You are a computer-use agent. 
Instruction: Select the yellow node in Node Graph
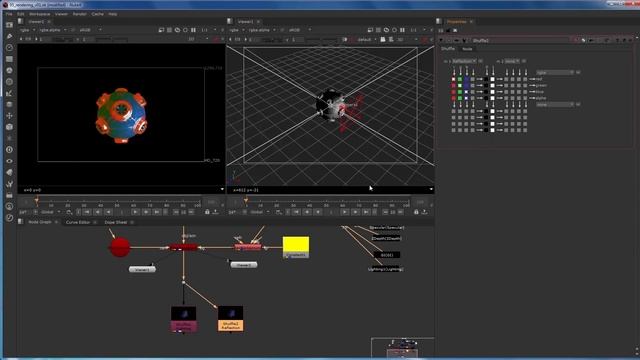click(296, 247)
